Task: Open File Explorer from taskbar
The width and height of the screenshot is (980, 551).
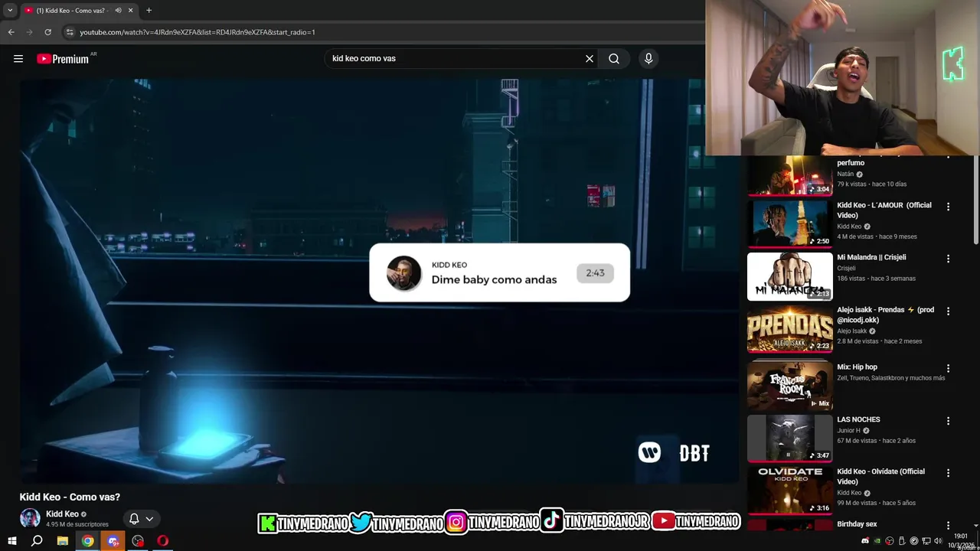Action: click(63, 541)
